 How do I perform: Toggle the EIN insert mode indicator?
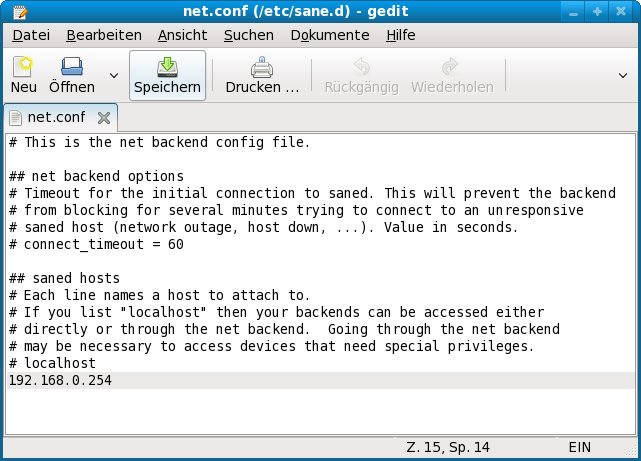click(581, 447)
